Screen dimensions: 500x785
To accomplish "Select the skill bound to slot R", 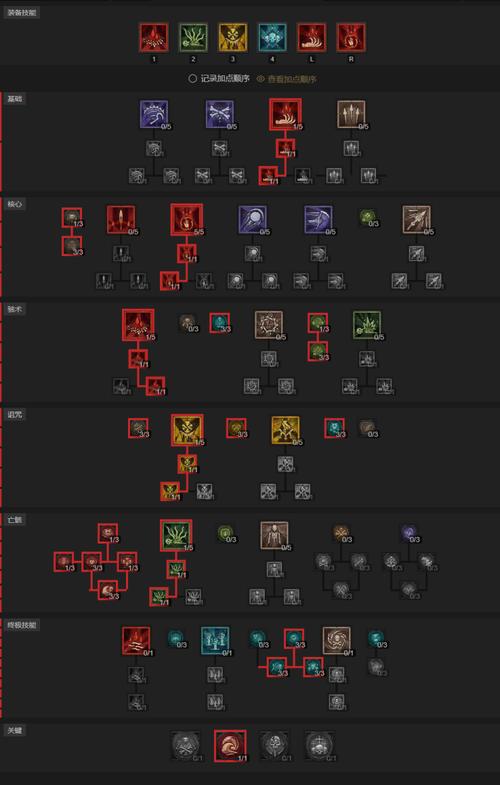I will 351,38.
